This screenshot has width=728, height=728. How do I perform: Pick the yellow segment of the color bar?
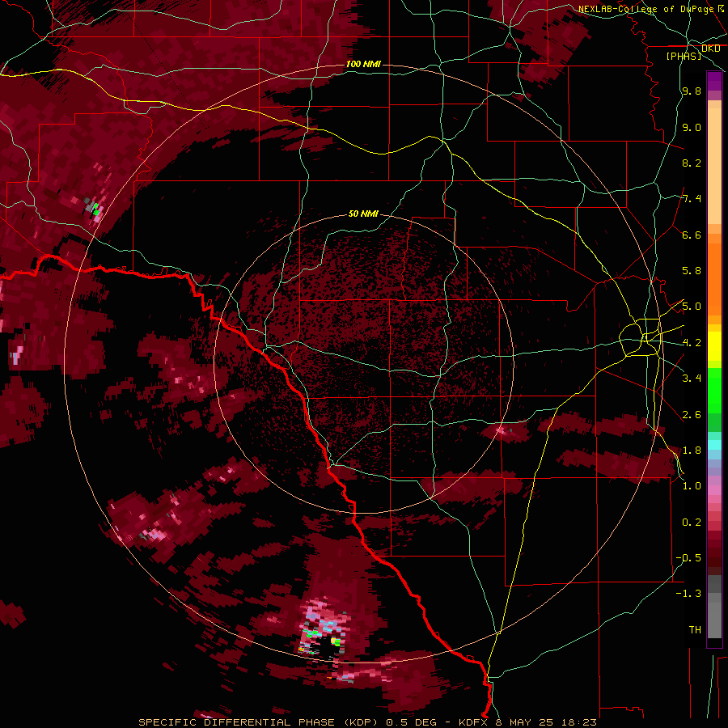(x=714, y=346)
